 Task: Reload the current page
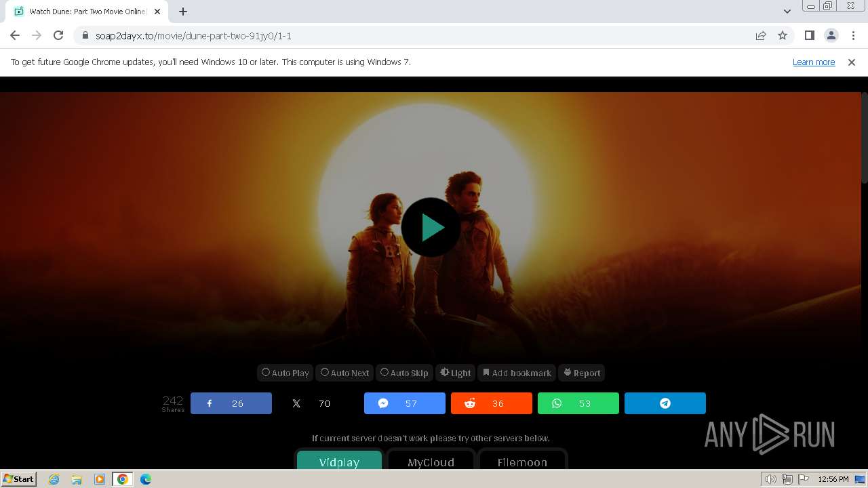coord(58,35)
